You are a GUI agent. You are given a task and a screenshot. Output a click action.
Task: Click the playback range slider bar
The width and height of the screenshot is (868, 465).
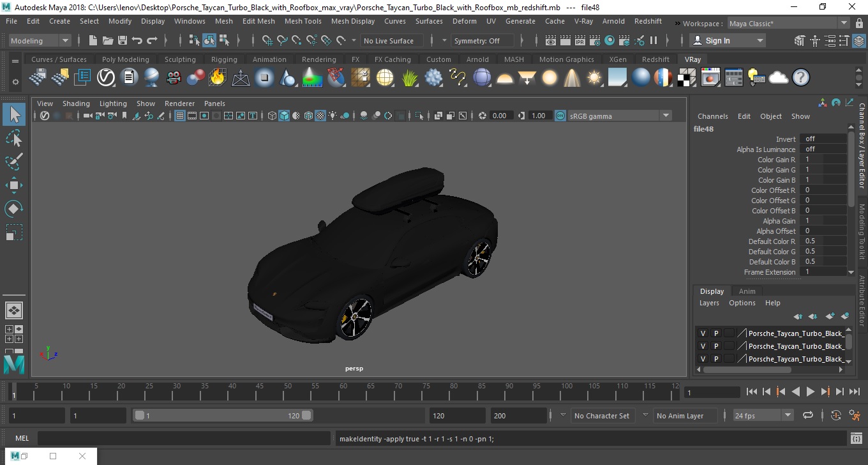click(223, 415)
